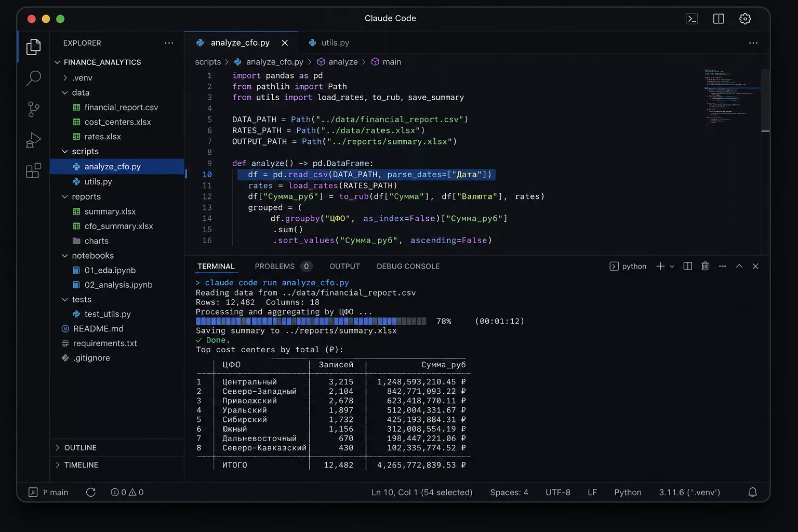Open Explorer more actions ellipsis
This screenshot has height=532, width=798.
tap(169, 43)
